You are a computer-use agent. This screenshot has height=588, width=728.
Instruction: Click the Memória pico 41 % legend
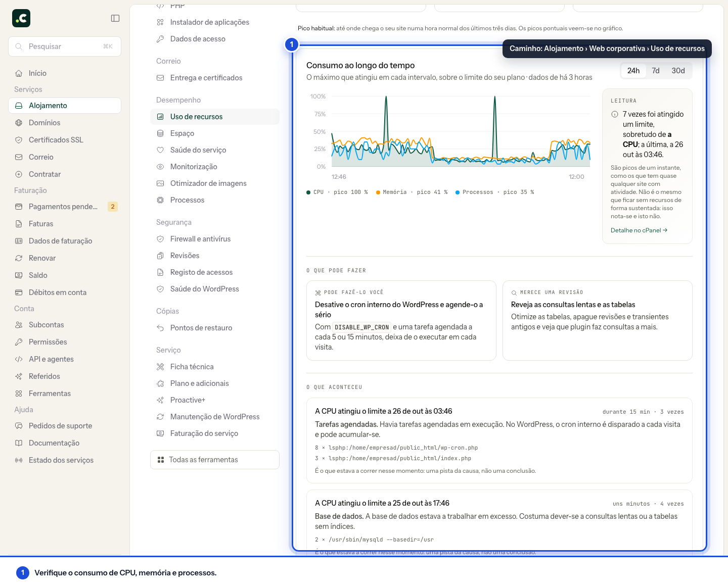[412, 192]
